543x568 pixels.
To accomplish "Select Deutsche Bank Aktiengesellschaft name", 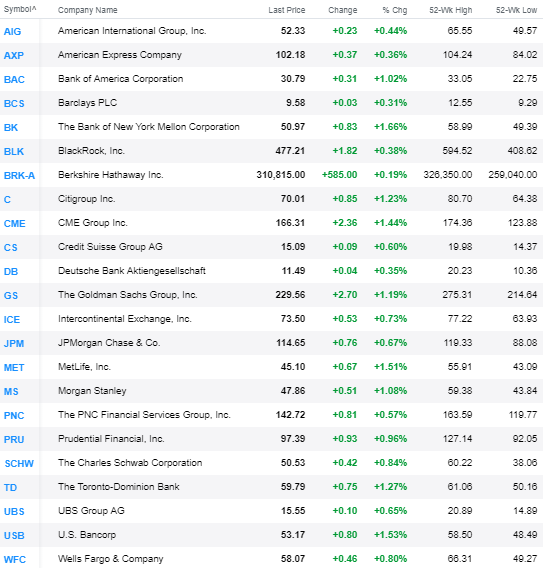I will click(131, 271).
